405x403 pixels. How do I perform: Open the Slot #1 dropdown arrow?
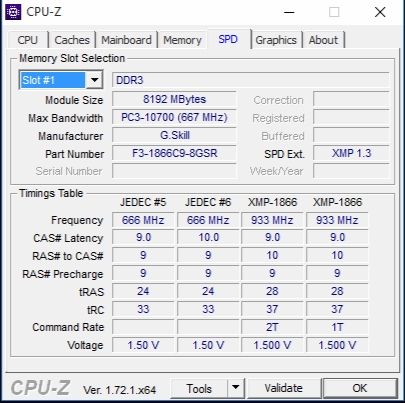pos(95,80)
